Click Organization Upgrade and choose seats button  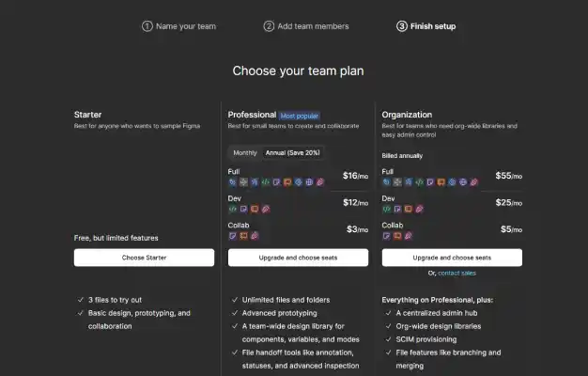(452, 258)
